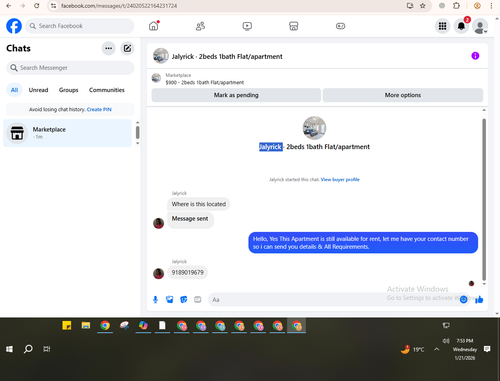Go to the Home feed icon
Screen dimensions: 500x381
(154, 26)
